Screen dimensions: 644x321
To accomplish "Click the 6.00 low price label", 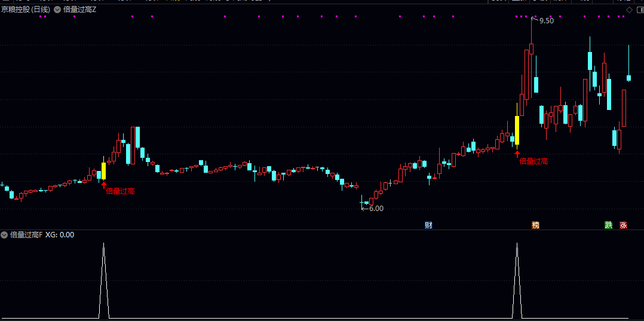I will [x=376, y=209].
